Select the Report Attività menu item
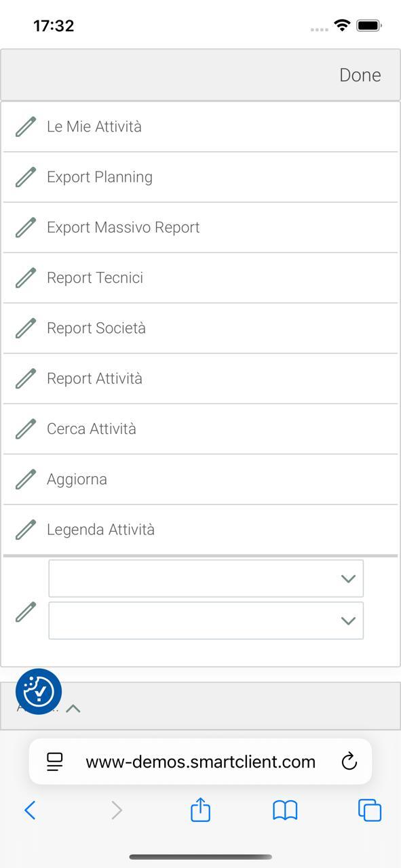Screen dimensions: 401x868 point(200,378)
